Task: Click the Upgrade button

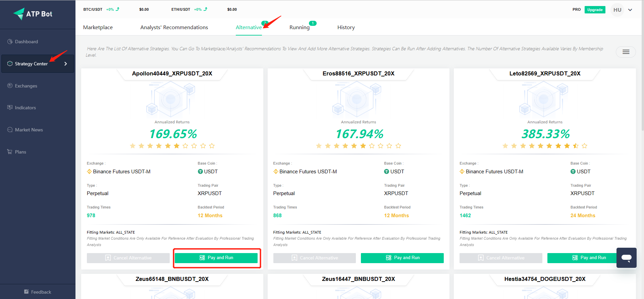Action: (x=595, y=10)
